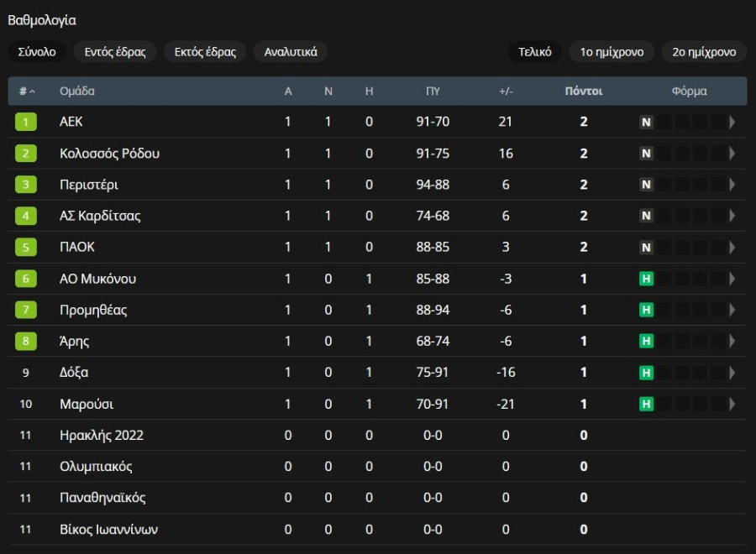Click the green rank 1 position badge
756x554 pixels.
click(x=25, y=122)
